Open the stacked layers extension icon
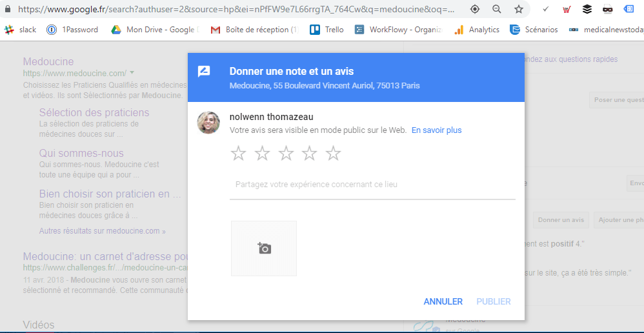The height and width of the screenshot is (333, 644). tap(587, 9)
